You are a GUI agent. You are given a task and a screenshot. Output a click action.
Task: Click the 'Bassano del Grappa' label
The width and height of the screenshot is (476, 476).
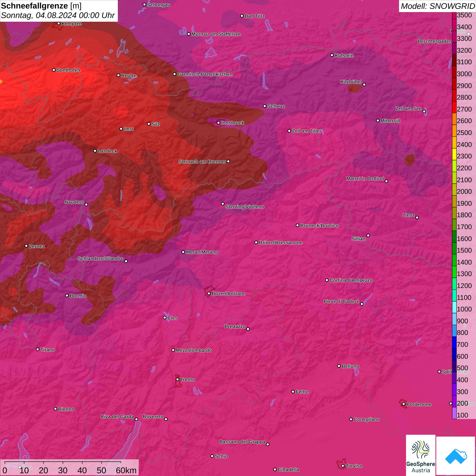(x=242, y=442)
